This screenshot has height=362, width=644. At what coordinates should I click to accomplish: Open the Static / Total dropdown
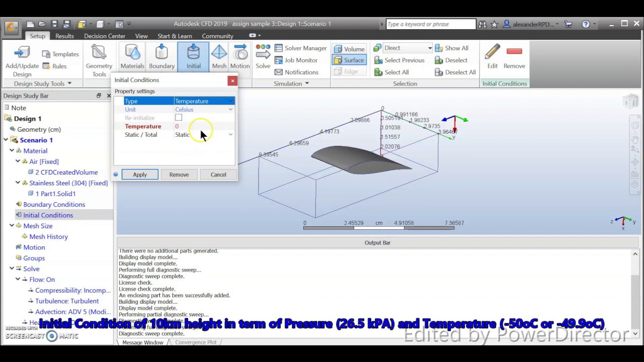pos(204,134)
